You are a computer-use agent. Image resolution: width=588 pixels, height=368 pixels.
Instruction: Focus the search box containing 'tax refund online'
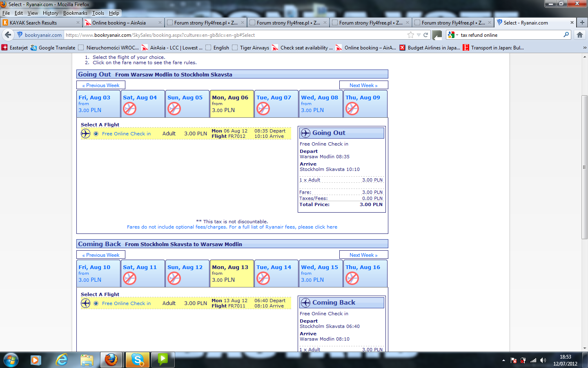click(510, 35)
